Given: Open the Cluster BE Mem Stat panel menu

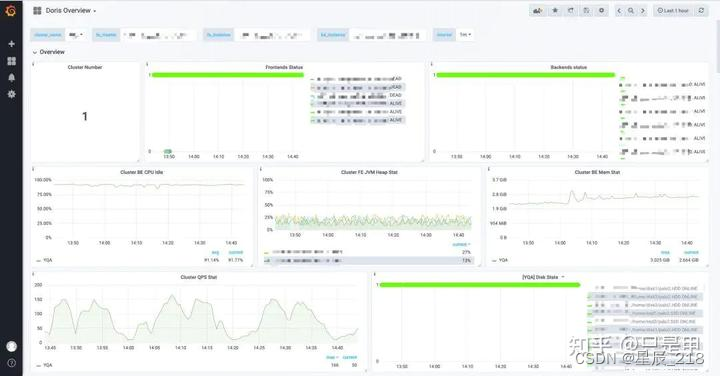Looking at the screenshot, I should coord(597,172).
